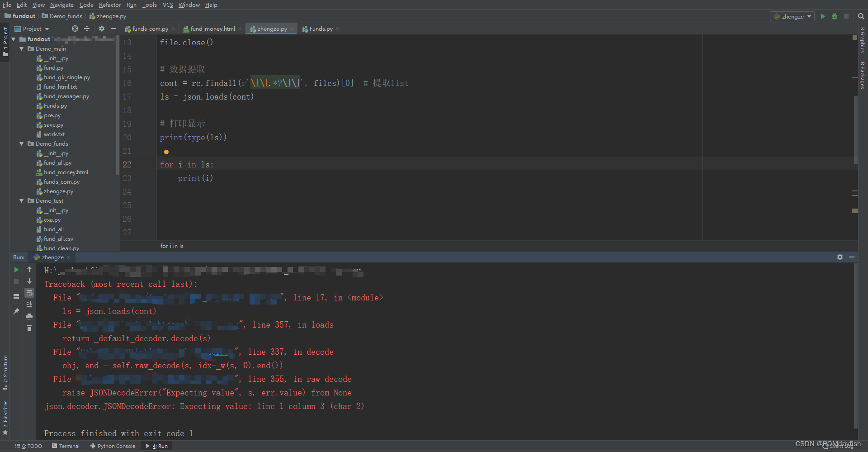Run zhengze with the toolbar Run icon
The width and height of the screenshot is (868, 452).
(823, 16)
